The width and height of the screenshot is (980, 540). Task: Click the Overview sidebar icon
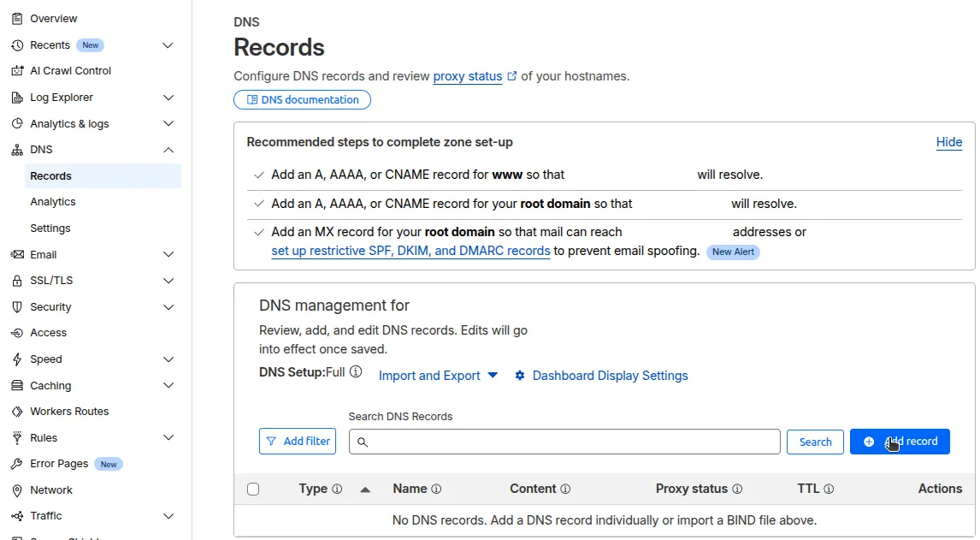pyautogui.click(x=15, y=18)
